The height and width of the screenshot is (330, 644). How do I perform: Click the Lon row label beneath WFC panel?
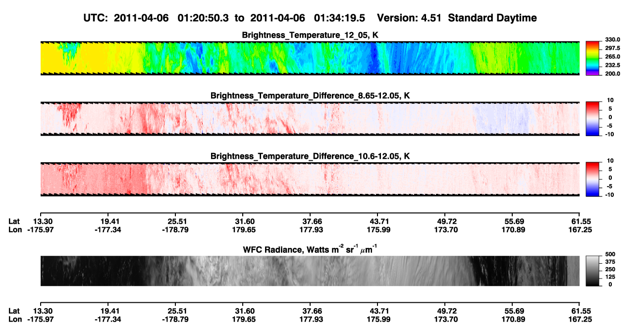pos(15,319)
